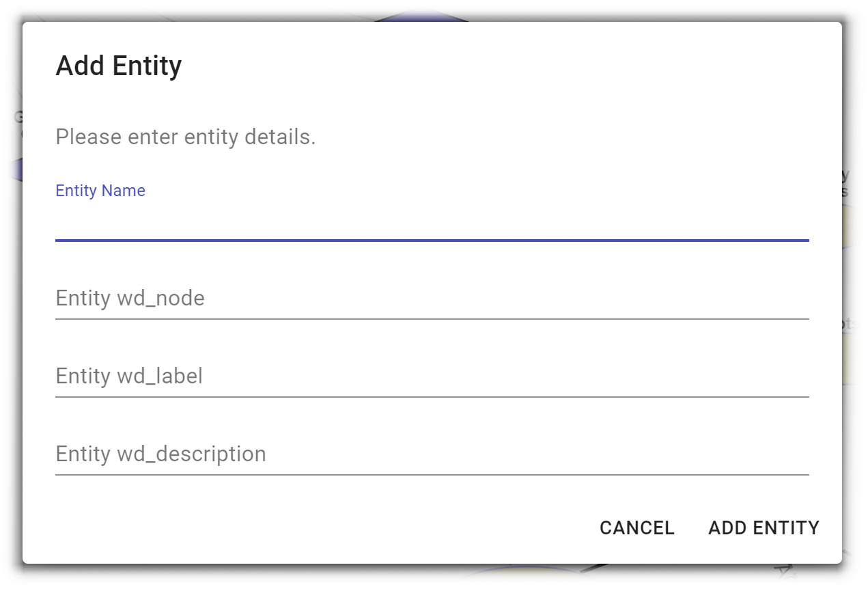This screenshot has height=589, width=868.
Task: Select the Entity wd_label text field
Action: tap(432, 376)
